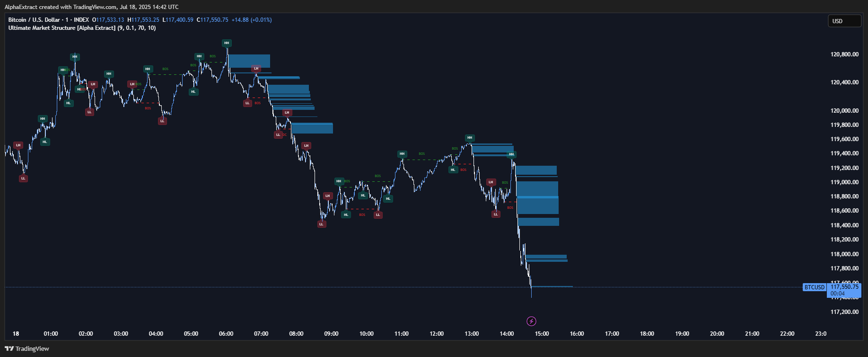The width and height of the screenshot is (868, 357).
Task: Click the 21:00 time axis label
Action: [x=752, y=334]
